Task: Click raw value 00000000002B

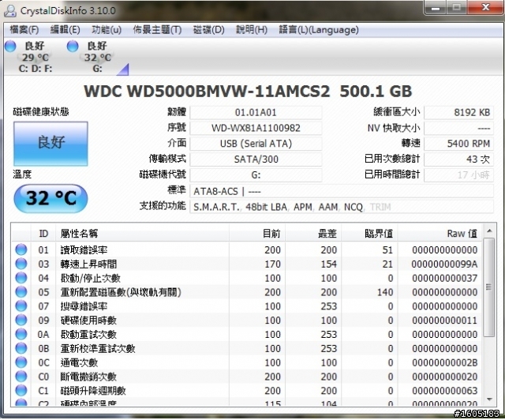Action: tap(444, 362)
